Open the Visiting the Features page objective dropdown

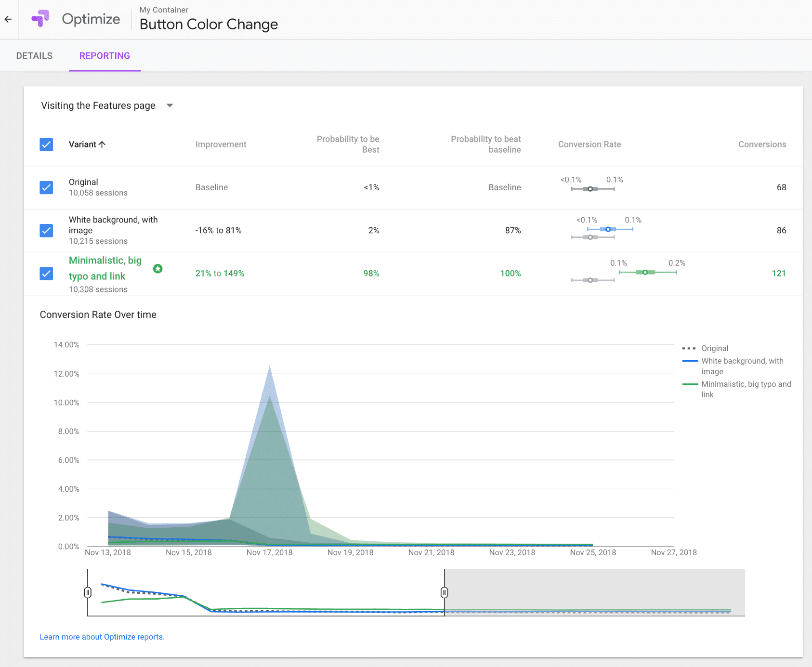click(x=99, y=105)
